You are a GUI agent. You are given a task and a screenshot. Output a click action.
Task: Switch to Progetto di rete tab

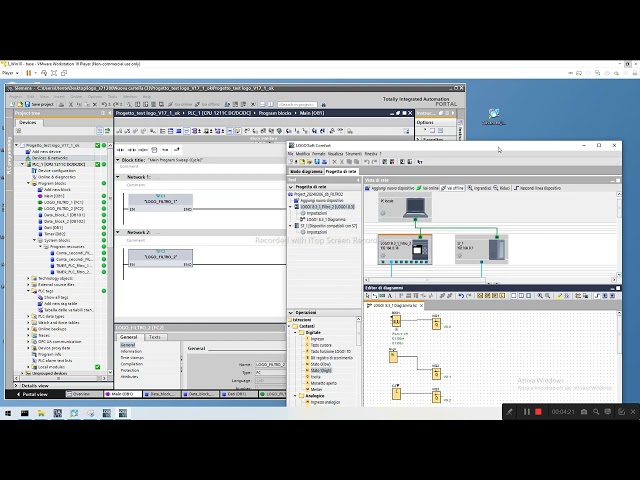pyautogui.click(x=341, y=171)
